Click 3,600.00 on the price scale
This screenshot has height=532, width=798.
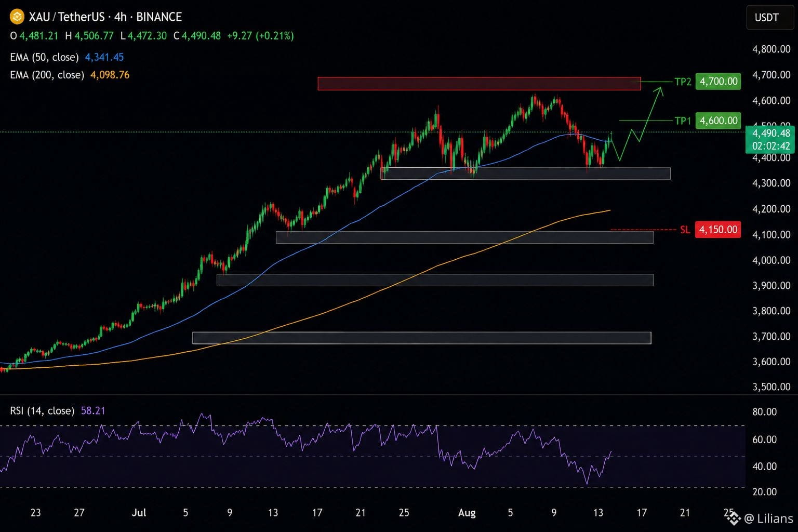pyautogui.click(x=772, y=362)
